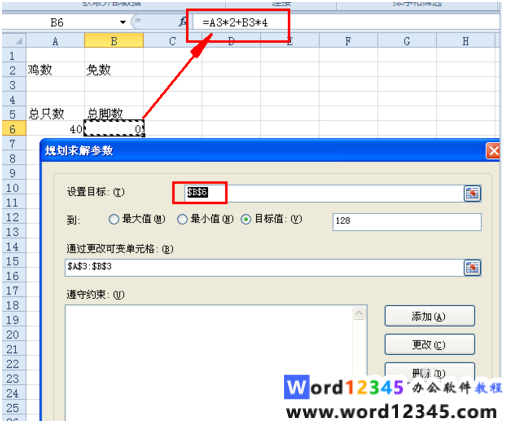Image resolution: width=507 pixels, height=428 pixels.
Task: Select row 1 header
Action: coord(13,56)
